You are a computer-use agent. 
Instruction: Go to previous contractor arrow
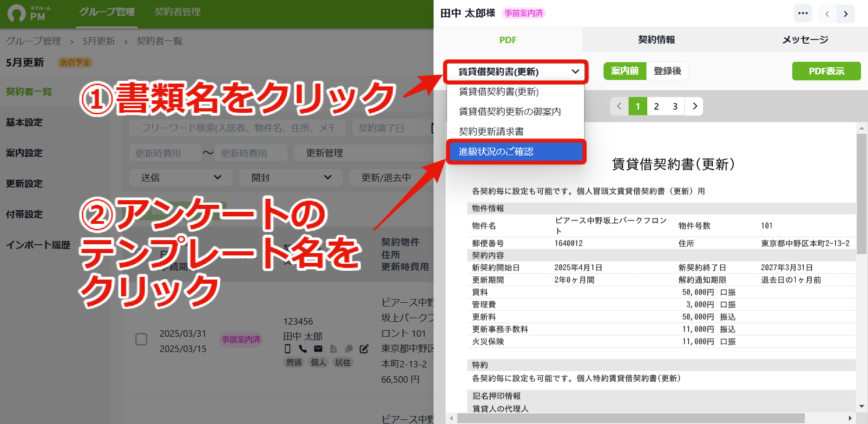[x=827, y=14]
